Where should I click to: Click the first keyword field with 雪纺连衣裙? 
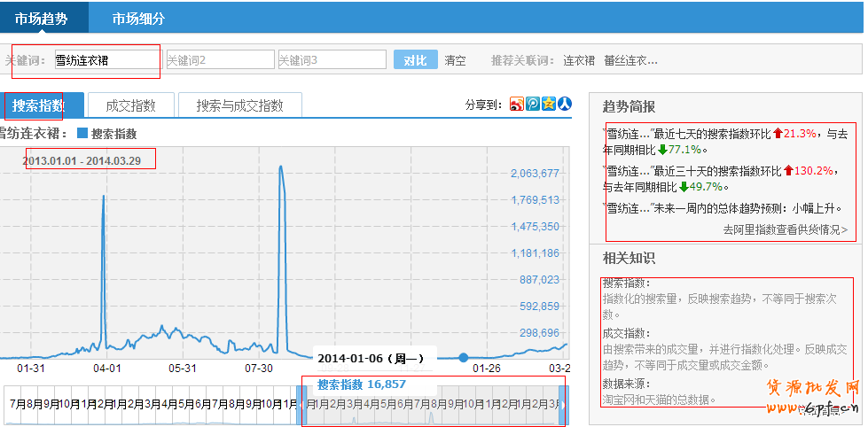[x=106, y=60]
